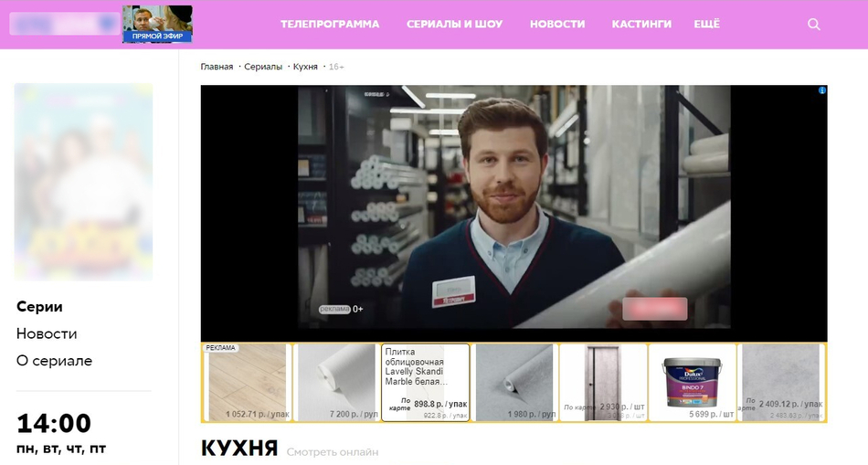This screenshot has height=465, width=868.
Task: Open the Телепрограмма menu item
Action: (330, 25)
